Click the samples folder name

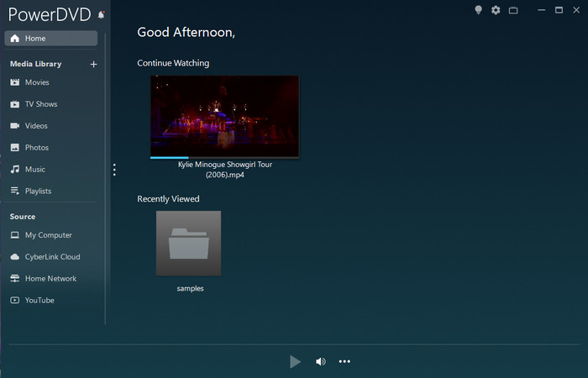point(190,288)
